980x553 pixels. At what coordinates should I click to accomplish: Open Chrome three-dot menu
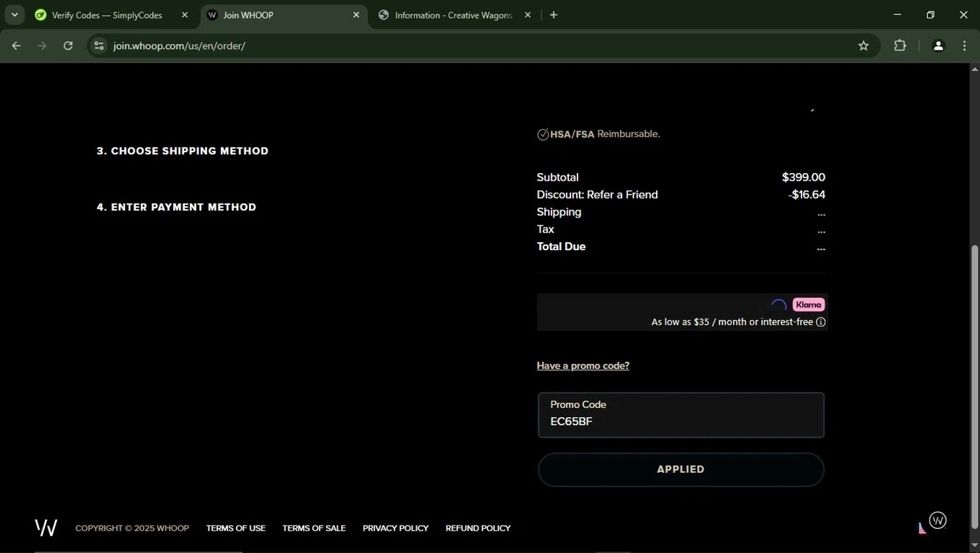pos(964,46)
